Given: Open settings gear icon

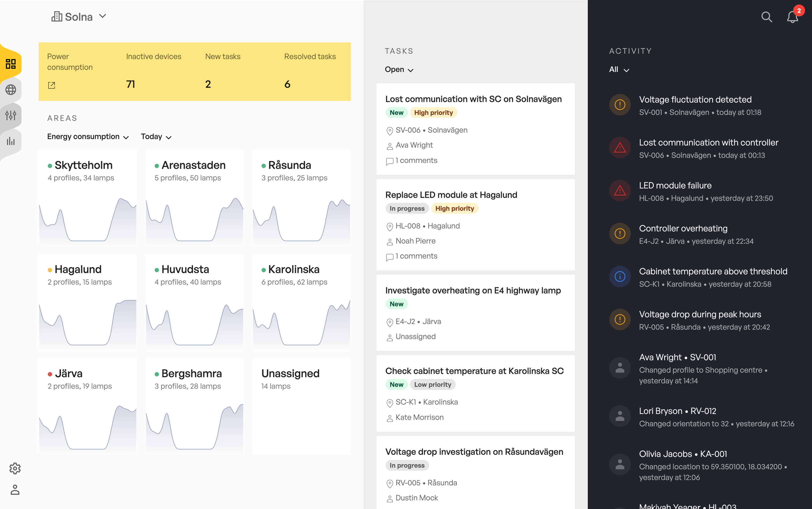Looking at the screenshot, I should point(15,468).
